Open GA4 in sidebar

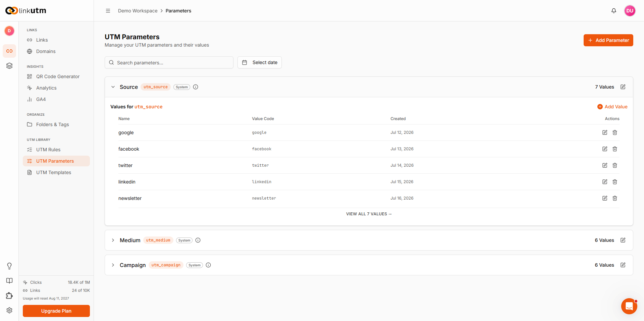[56, 99]
